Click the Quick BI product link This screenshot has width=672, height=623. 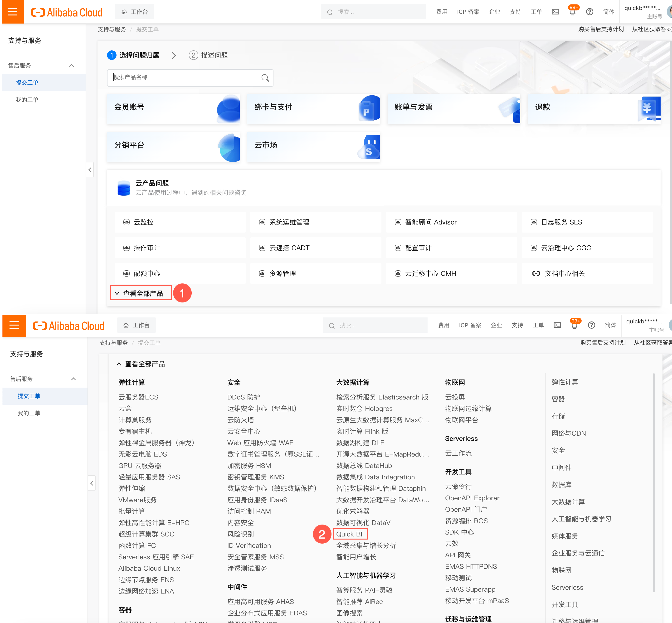tap(349, 534)
